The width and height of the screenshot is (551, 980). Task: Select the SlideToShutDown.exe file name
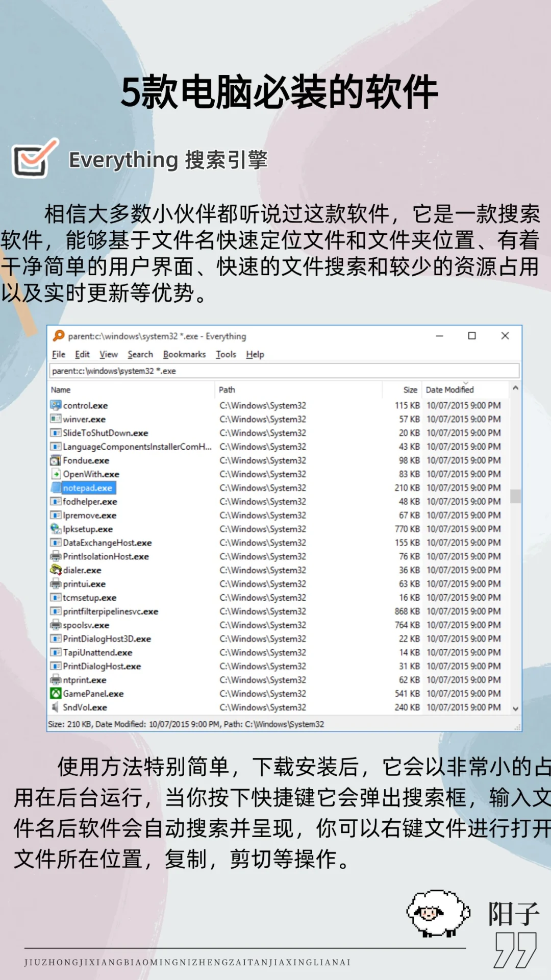[106, 433]
